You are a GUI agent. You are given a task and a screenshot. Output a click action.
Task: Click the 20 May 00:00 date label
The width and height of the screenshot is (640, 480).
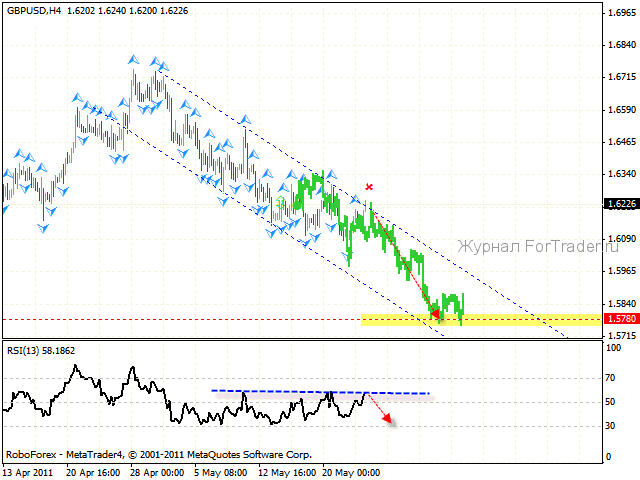click(351, 472)
